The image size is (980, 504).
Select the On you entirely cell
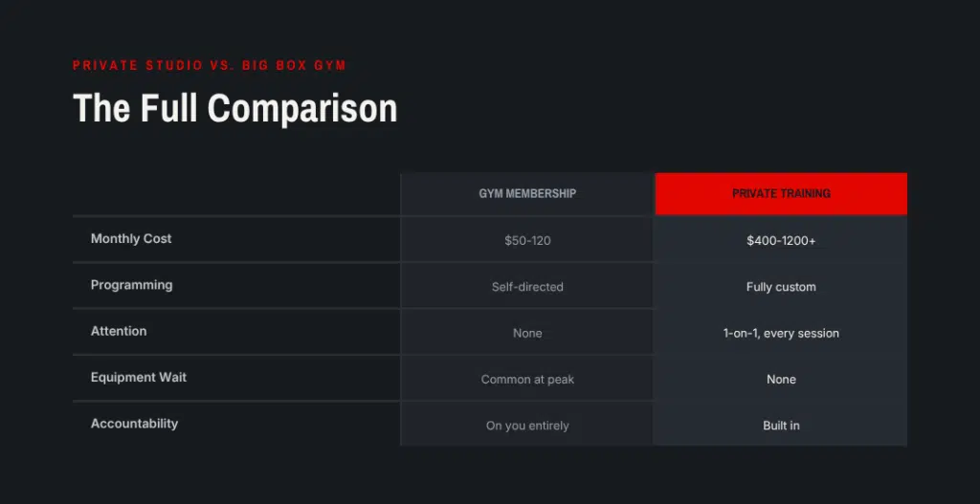[x=527, y=426]
